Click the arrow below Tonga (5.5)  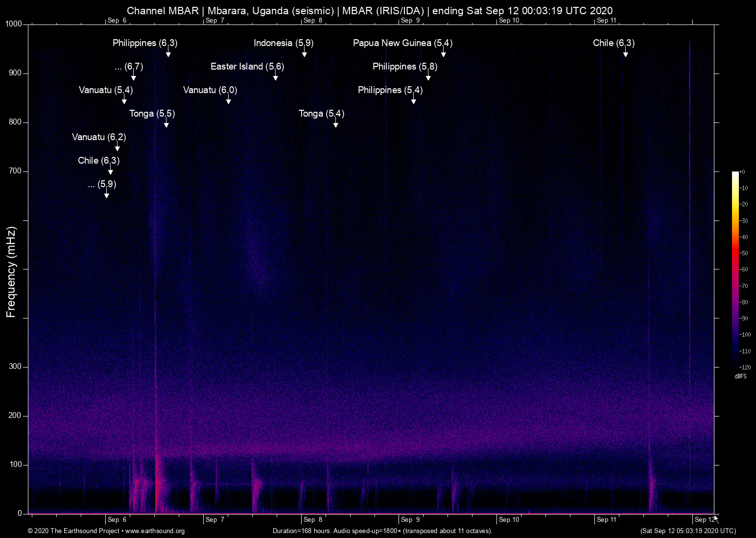coord(166,123)
